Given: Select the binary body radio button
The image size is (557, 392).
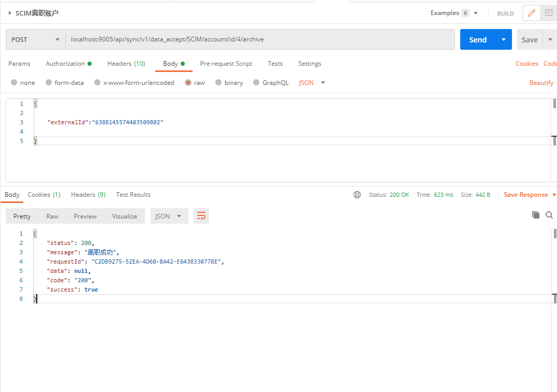Looking at the screenshot, I should click(x=218, y=83).
